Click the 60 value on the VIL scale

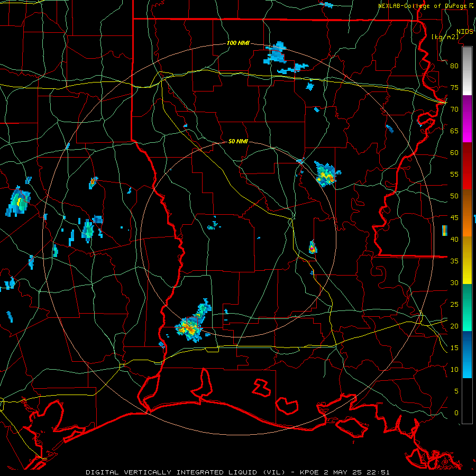click(454, 153)
